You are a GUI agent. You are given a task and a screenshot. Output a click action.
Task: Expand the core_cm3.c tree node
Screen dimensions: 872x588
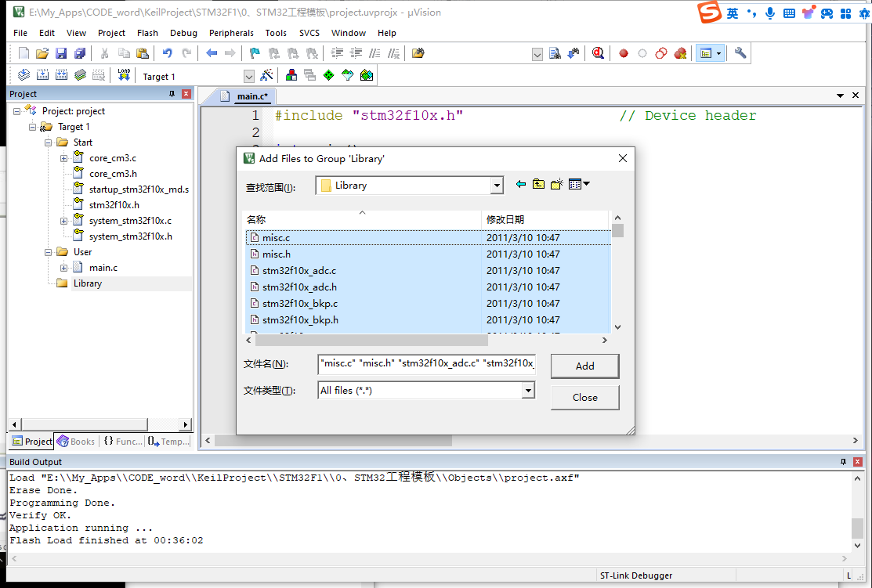[64, 158]
